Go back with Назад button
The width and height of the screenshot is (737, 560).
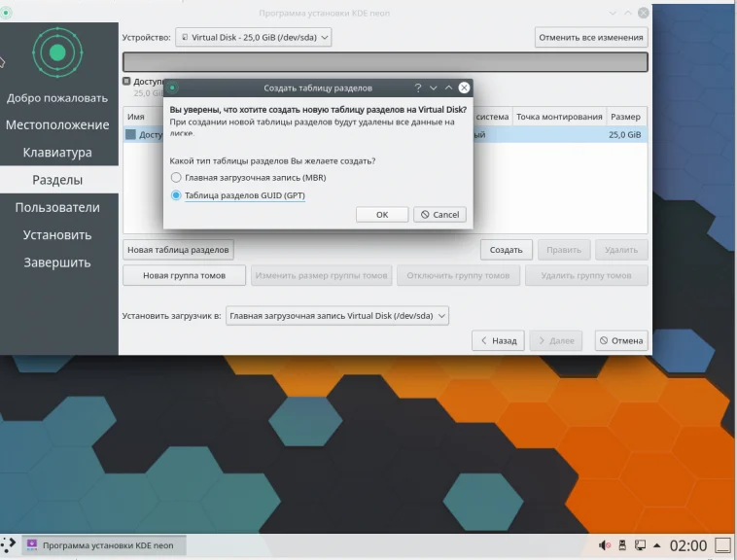point(498,340)
